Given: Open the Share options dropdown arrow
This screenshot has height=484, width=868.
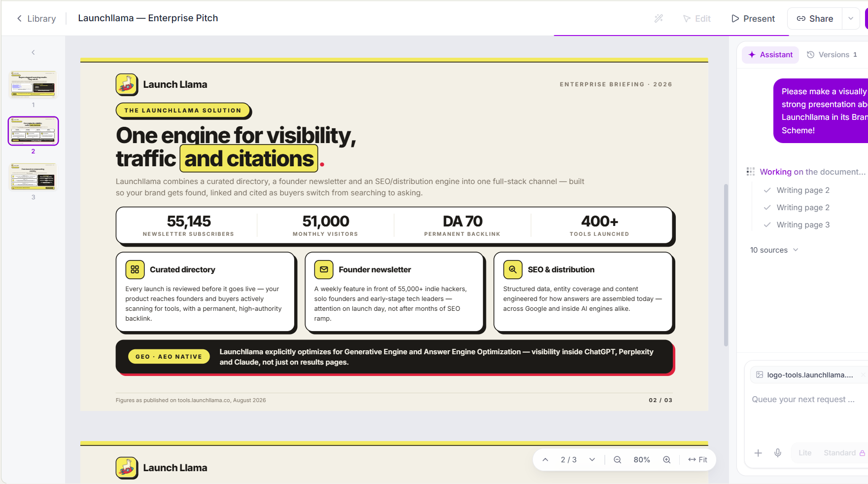Looking at the screenshot, I should coord(851,18).
